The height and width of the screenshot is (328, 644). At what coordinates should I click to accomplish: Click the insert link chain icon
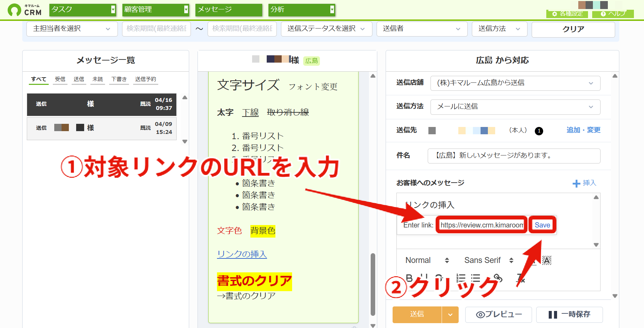pos(498,278)
